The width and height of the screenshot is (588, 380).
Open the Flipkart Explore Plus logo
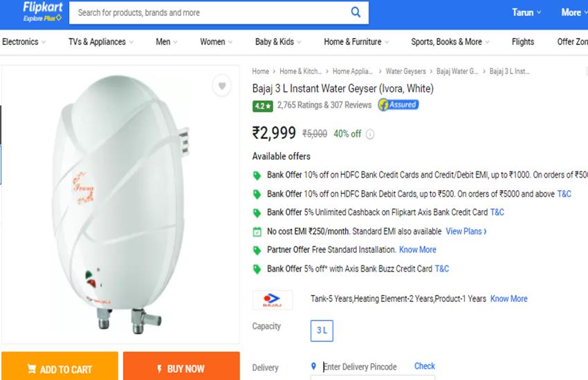point(42,12)
